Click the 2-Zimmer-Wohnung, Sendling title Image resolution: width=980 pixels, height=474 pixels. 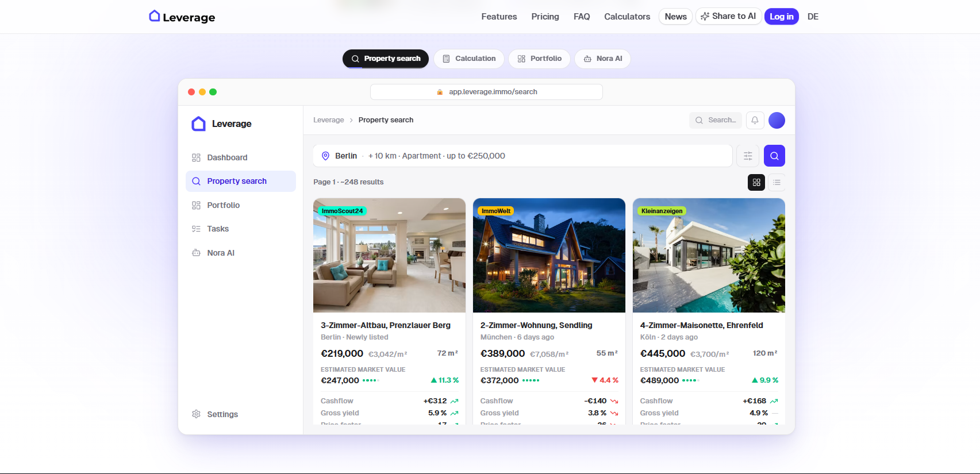tap(536, 325)
